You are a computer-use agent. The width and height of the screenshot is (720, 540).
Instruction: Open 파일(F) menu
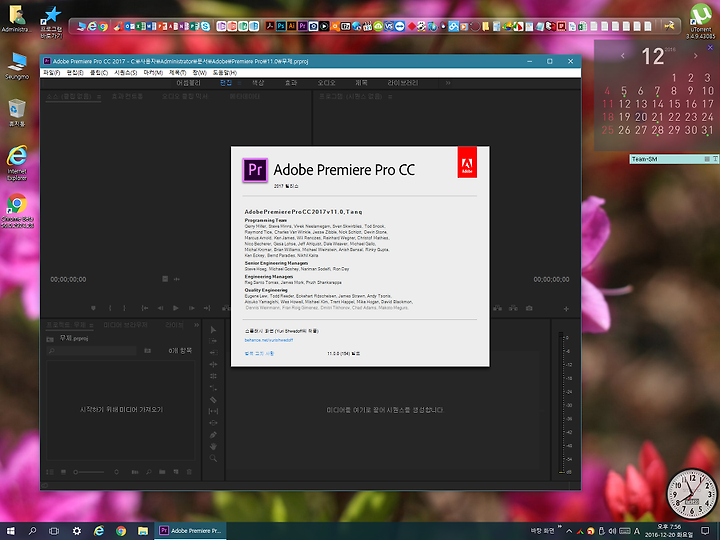51,73
